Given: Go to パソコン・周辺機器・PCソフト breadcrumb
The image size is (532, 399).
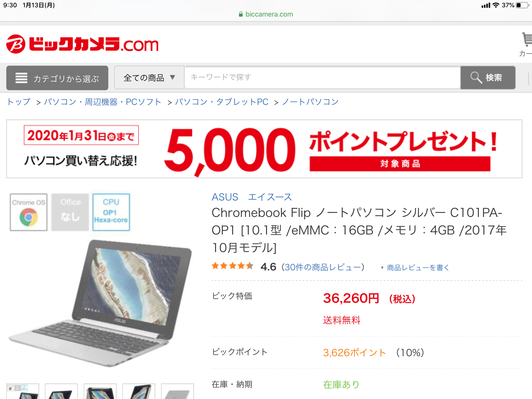Looking at the screenshot, I should point(103,102).
